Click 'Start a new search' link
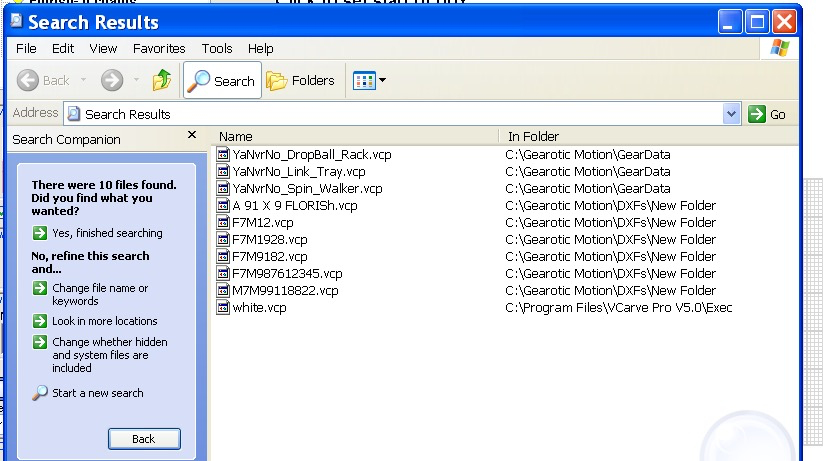Image resolution: width=823 pixels, height=461 pixels. tap(97, 393)
